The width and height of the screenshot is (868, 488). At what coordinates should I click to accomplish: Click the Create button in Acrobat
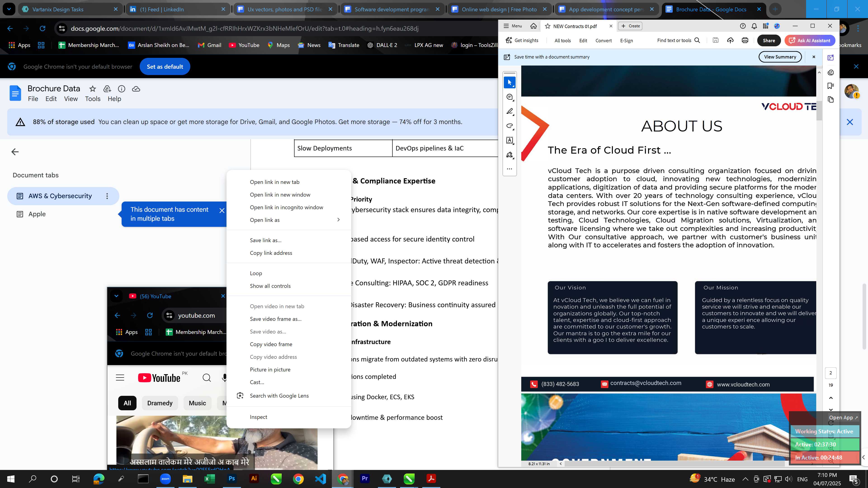point(630,26)
